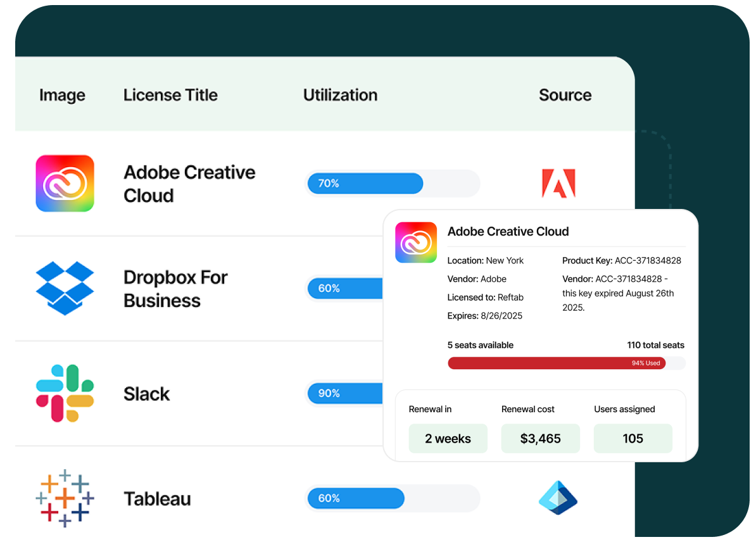The image size is (756, 542).
Task: Click the 60% utilization bar for Tableau
Action: tap(393, 498)
